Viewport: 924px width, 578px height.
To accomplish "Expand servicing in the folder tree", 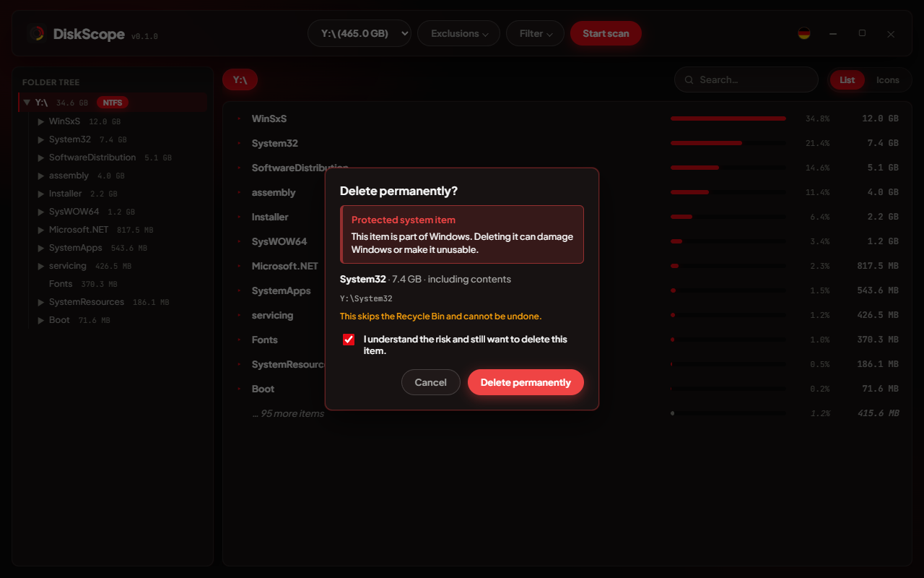I will 41,266.
